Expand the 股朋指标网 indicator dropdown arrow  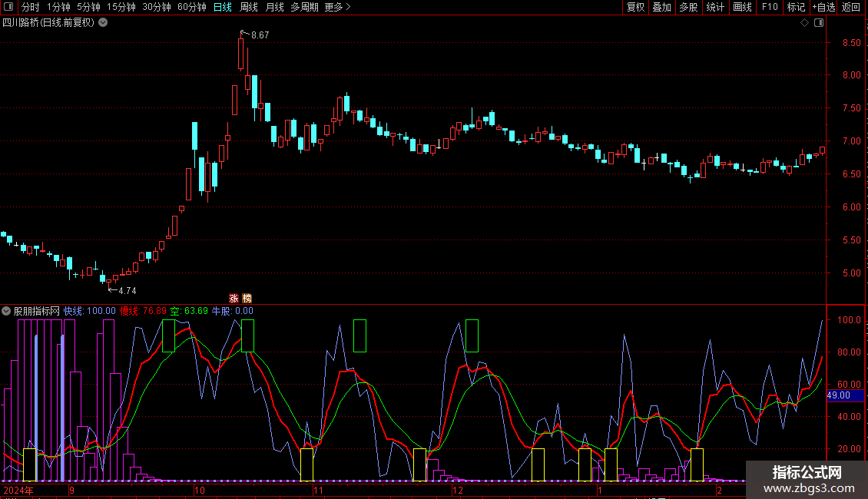click(7, 312)
